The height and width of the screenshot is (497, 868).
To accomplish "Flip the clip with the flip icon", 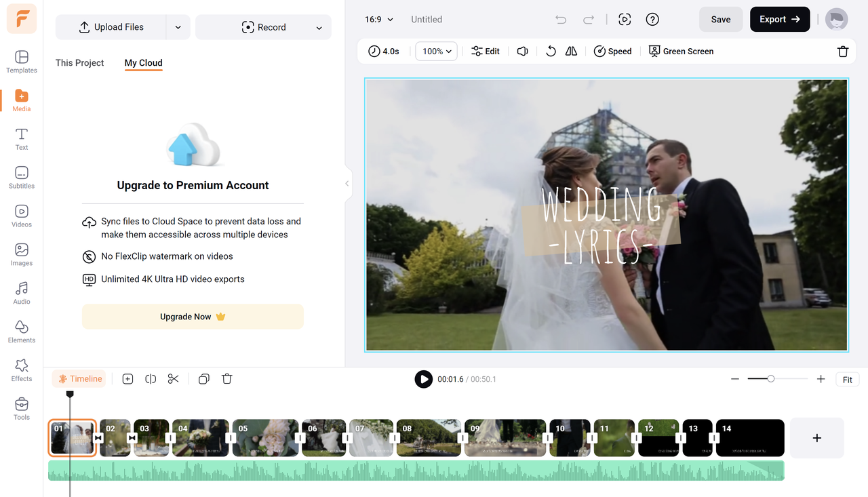I will [572, 51].
